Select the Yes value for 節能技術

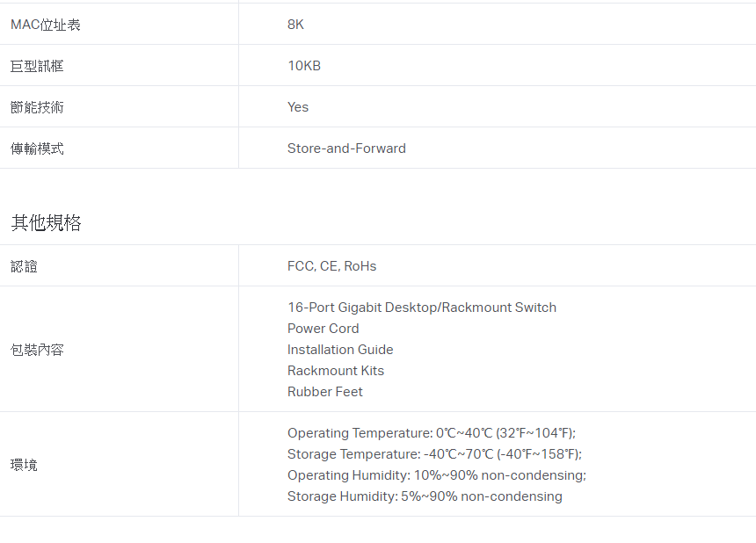coord(298,107)
